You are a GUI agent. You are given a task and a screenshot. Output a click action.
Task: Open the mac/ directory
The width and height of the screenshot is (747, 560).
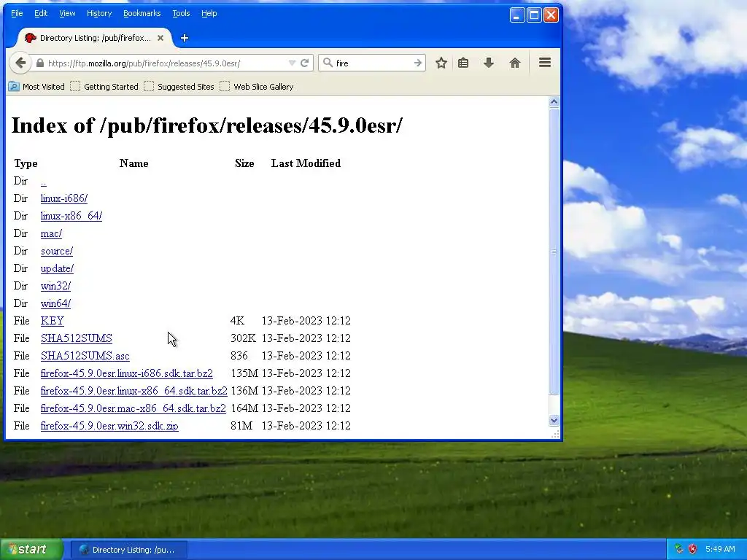point(51,234)
